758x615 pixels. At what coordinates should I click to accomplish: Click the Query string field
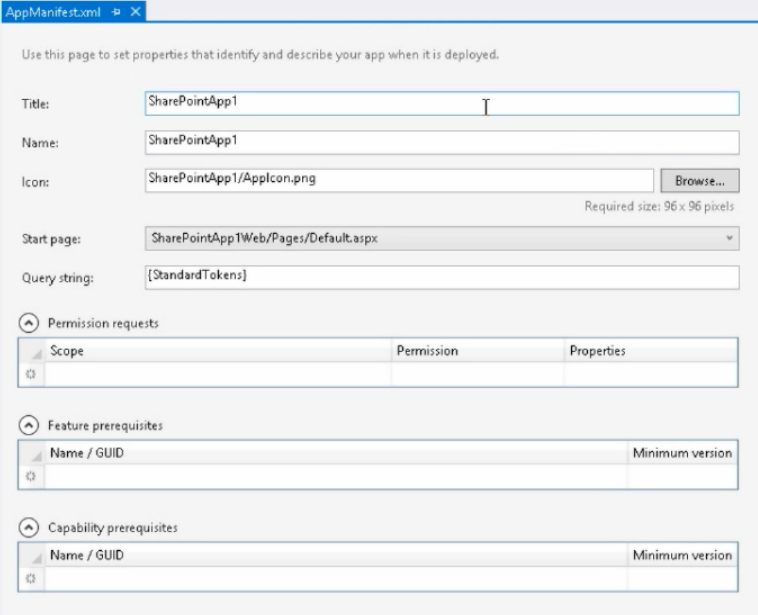click(442, 278)
